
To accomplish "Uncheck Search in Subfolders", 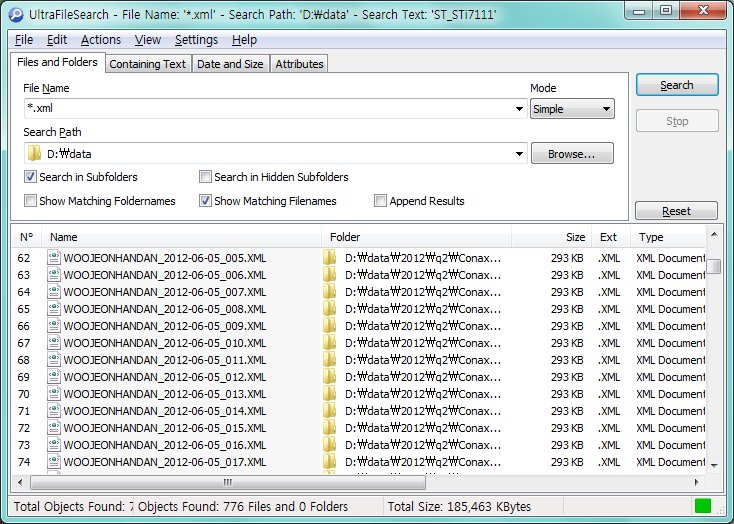I will [30, 177].
